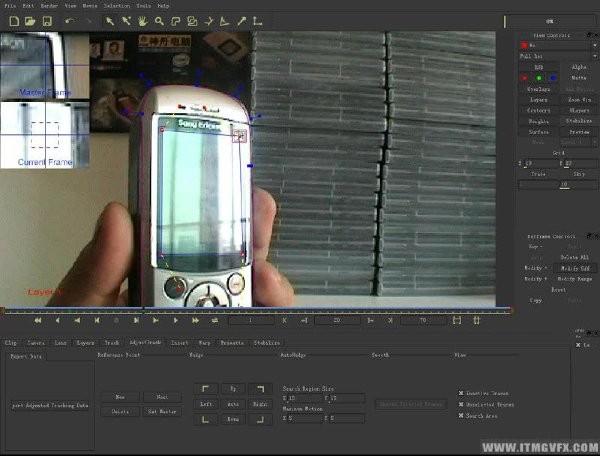
Task: Select the Scale triangle tool icon
Action: point(225,21)
